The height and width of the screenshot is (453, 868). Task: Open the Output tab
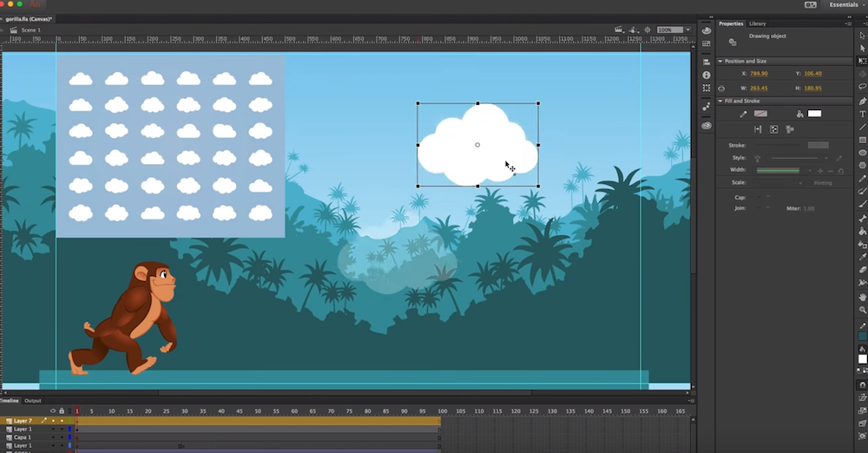[33, 401]
